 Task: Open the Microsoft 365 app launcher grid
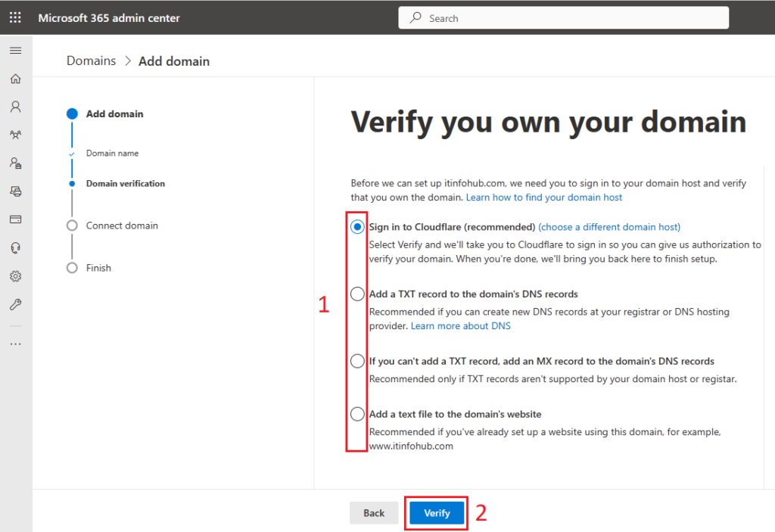point(15,17)
